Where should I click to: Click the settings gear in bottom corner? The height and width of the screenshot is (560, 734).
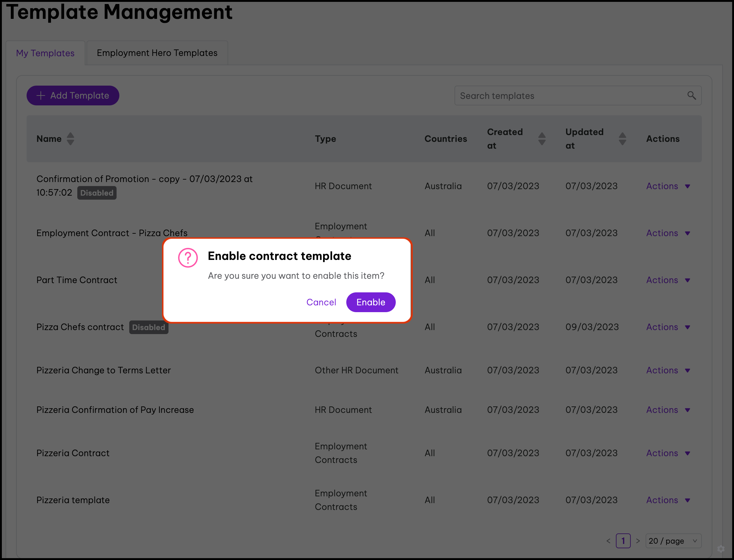coord(721,549)
